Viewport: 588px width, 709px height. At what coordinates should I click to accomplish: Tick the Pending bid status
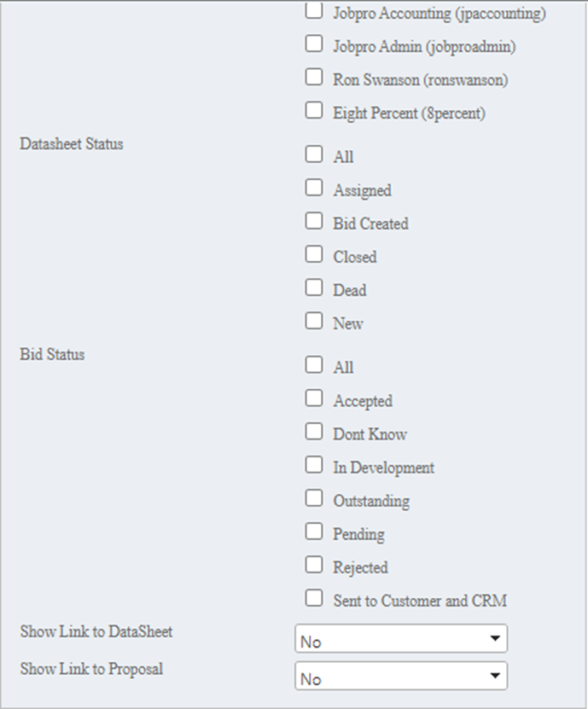(x=314, y=532)
